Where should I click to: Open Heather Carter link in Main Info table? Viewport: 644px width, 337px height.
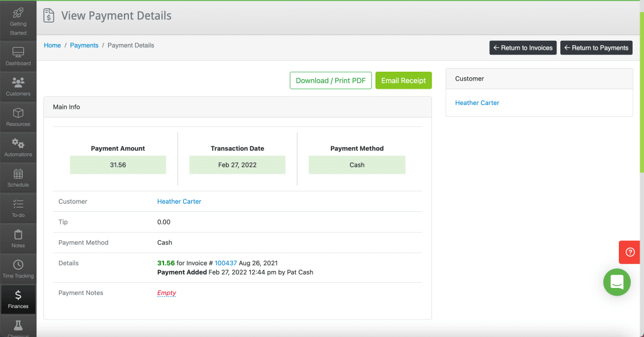tap(179, 201)
